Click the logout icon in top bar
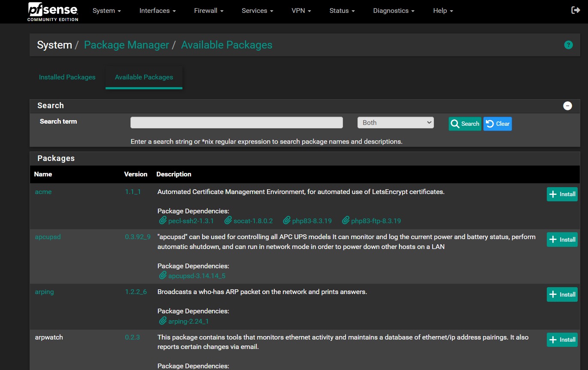Image resolution: width=588 pixels, height=370 pixels. pyautogui.click(x=576, y=10)
